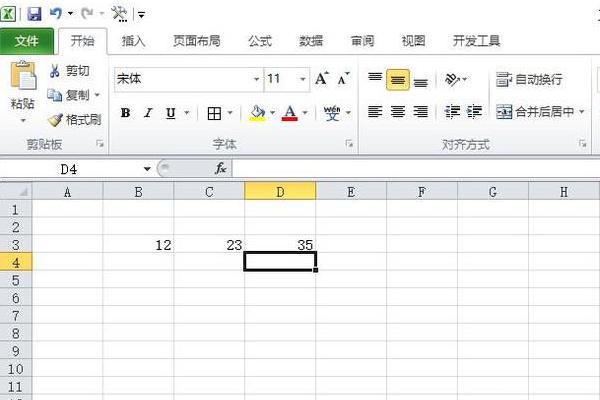The image size is (600, 400).
Task: Open the 视图 tab
Action: click(x=413, y=41)
